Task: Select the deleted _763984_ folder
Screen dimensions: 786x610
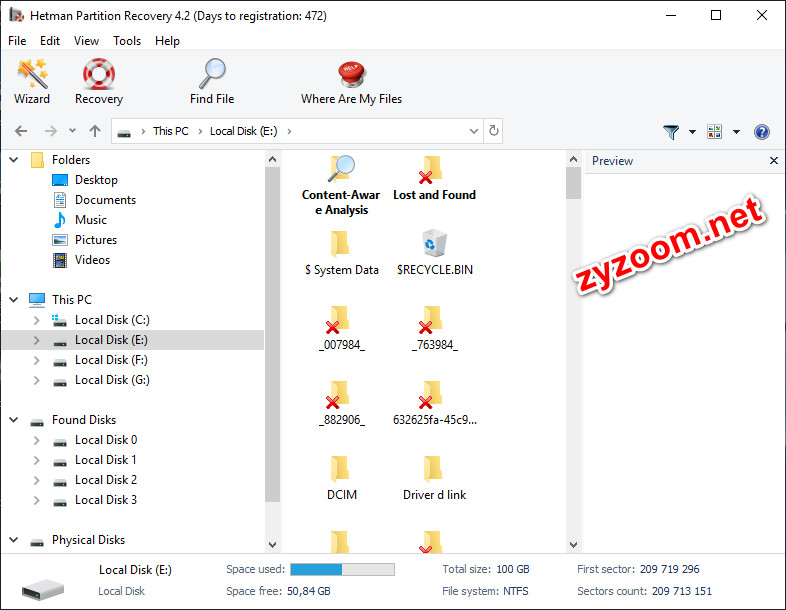Action: pyautogui.click(x=434, y=328)
